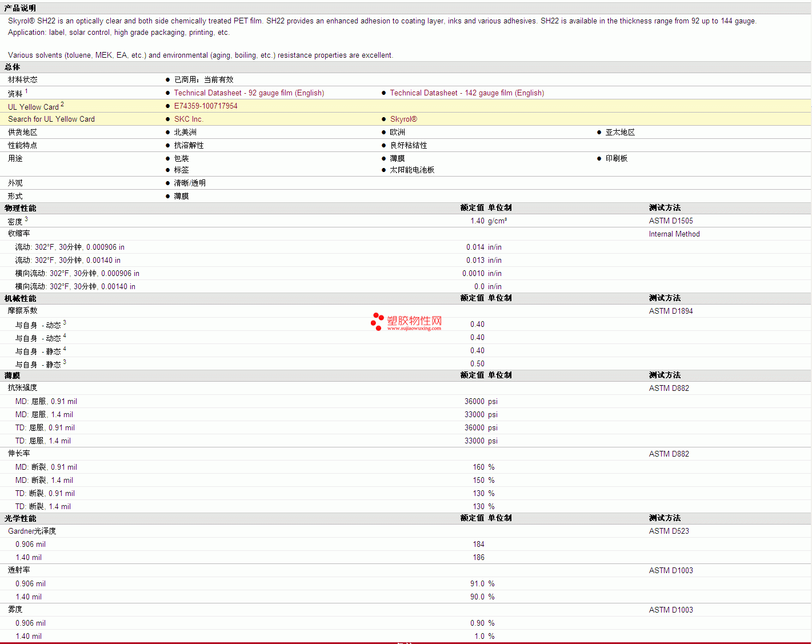Click the 透射率 row label
Viewport: 812px width, 644px height.
[19, 570]
